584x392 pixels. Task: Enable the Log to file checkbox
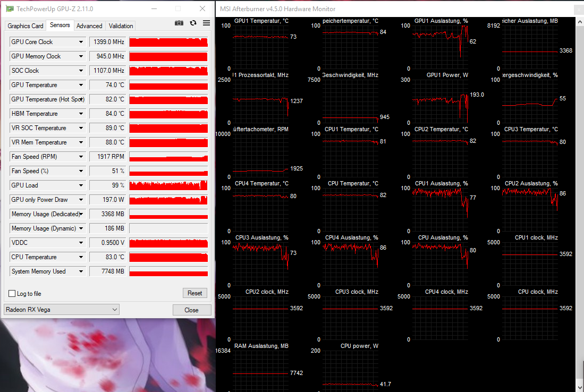(x=12, y=293)
